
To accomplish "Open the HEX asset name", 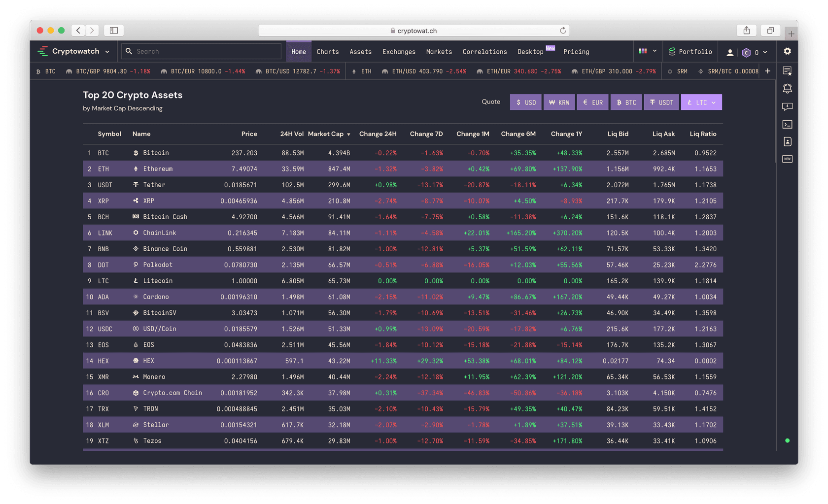I will [x=148, y=361].
